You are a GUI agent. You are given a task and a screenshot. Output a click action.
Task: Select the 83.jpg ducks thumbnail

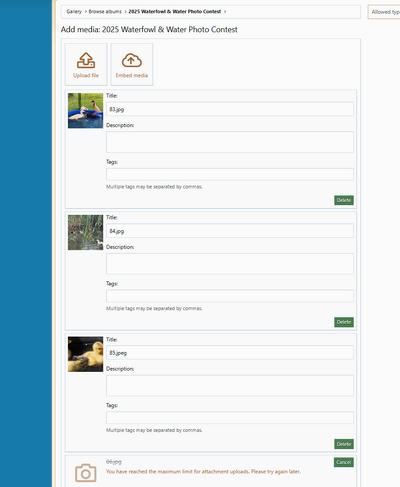[85, 111]
